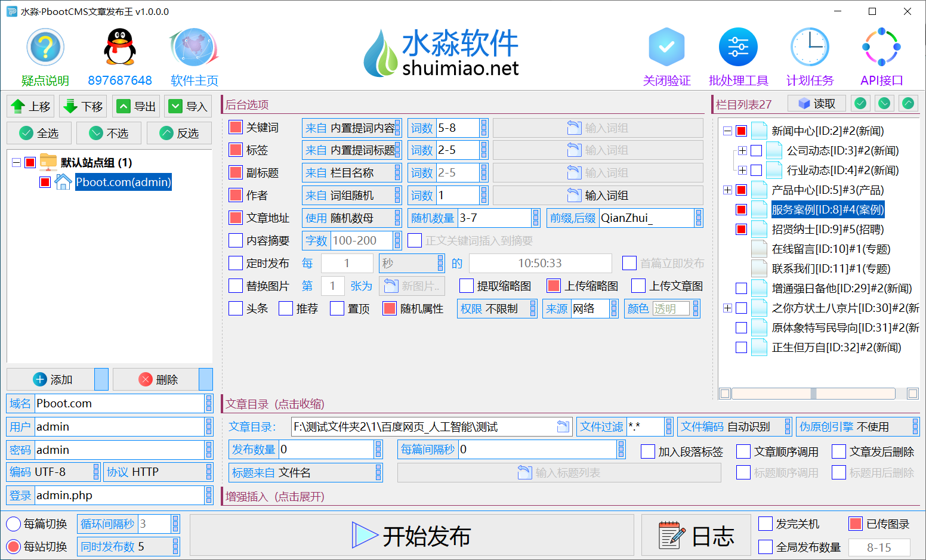Select the Pboot.com(admin) site item
Image resolution: width=926 pixels, height=560 pixels.
[x=124, y=182]
